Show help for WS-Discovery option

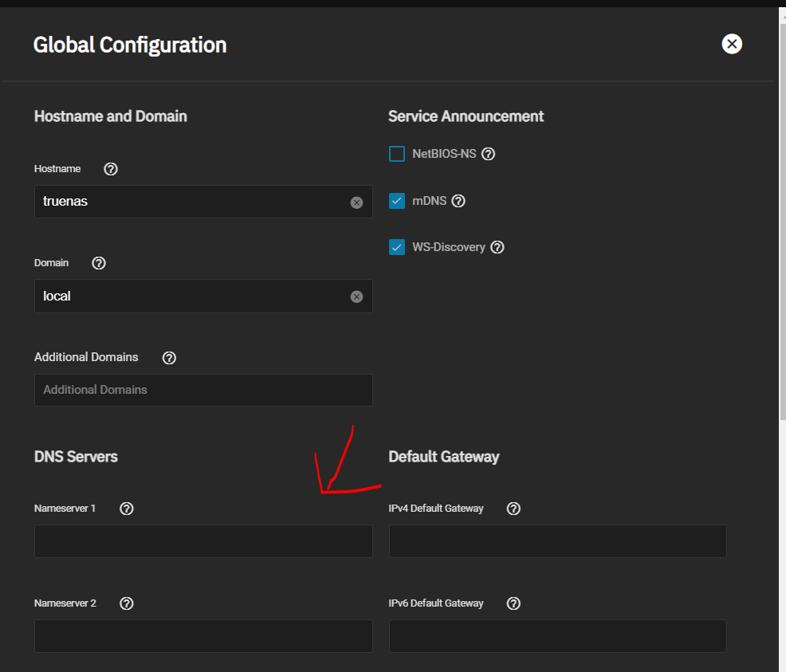[x=497, y=247]
